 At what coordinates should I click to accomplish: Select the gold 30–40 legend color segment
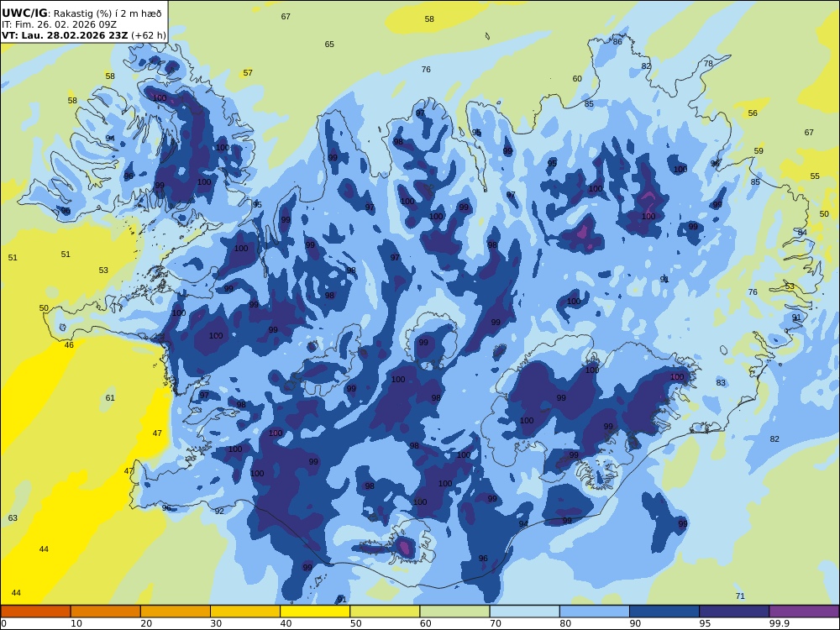245,612
